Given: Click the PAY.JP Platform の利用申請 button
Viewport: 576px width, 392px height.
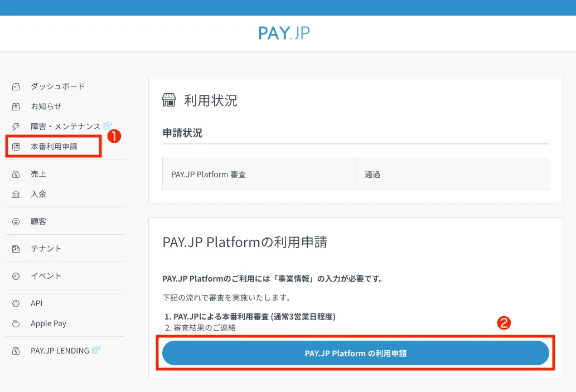Looking at the screenshot, I should click(x=356, y=353).
